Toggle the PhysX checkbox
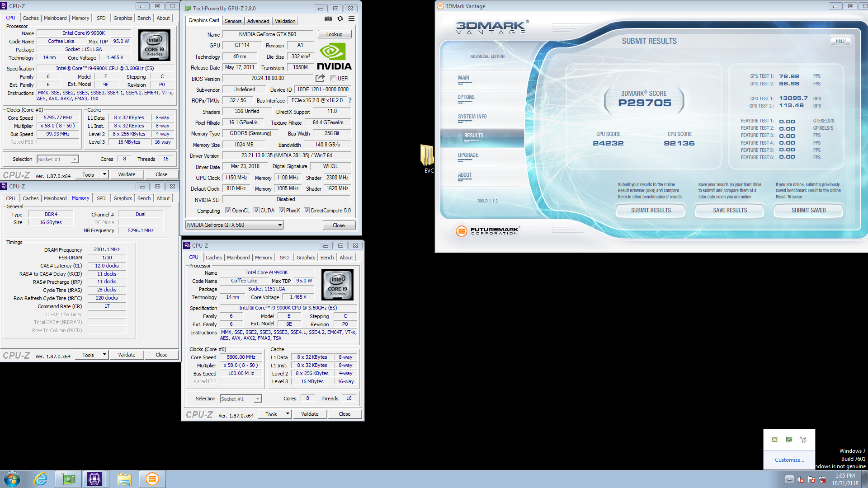Viewport: 868px width, 488px height. (x=282, y=211)
